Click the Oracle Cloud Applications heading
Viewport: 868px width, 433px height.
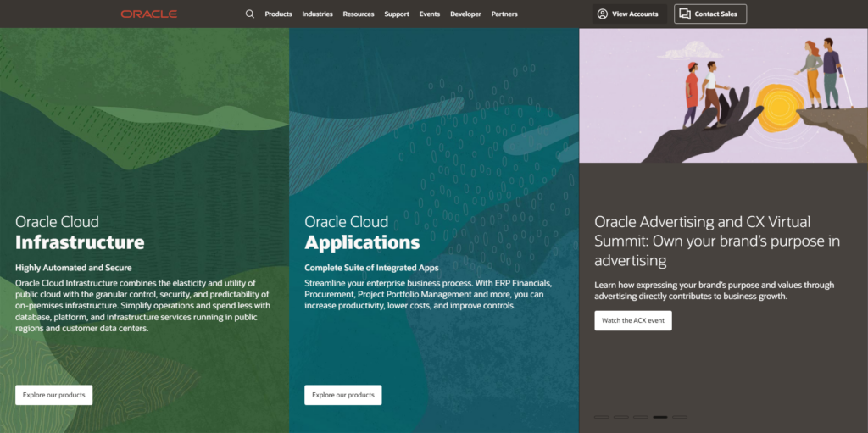pyautogui.click(x=362, y=232)
